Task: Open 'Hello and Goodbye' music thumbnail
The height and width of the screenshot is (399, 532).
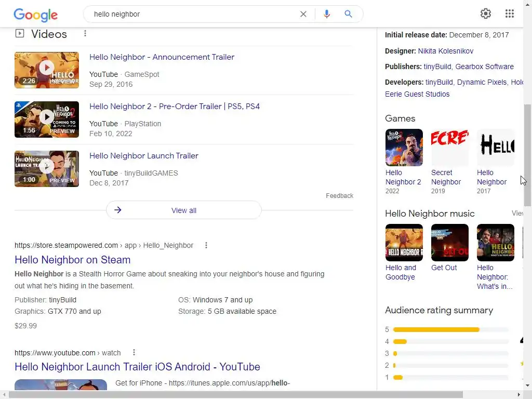Action: [x=404, y=243]
